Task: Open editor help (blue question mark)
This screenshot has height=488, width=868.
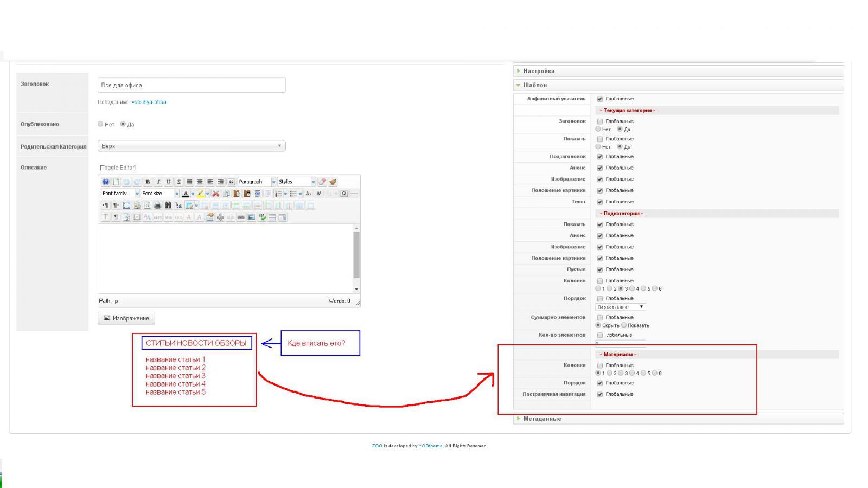Action: tap(106, 182)
